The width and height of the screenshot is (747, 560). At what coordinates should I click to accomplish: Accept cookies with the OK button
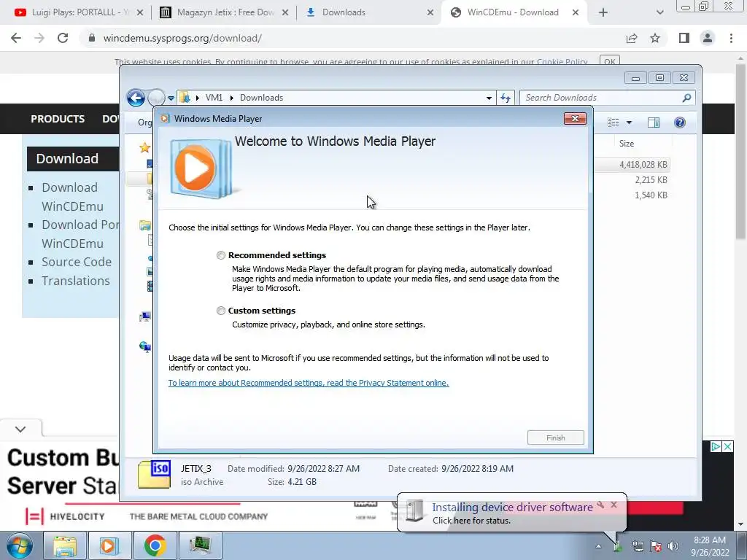pos(610,61)
